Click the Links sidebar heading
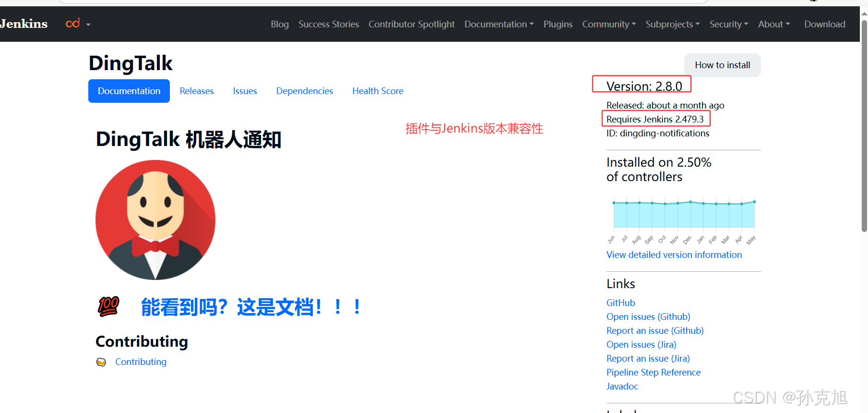The image size is (868, 413). pos(621,284)
